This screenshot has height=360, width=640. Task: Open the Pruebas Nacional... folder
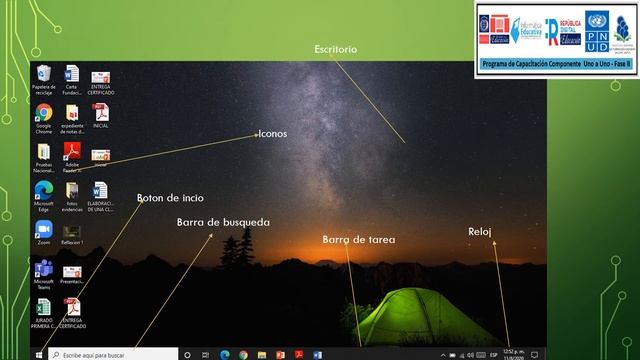[44, 158]
